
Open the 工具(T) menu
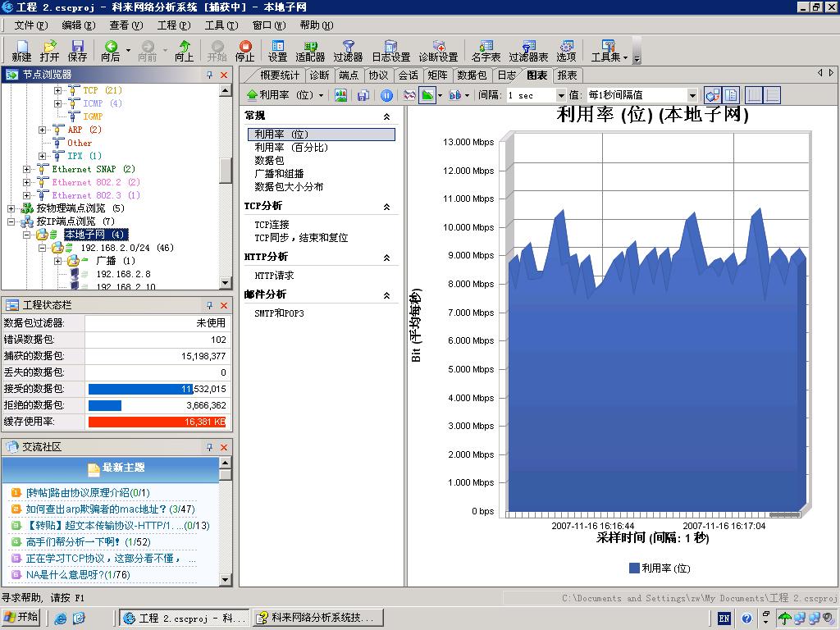221,25
